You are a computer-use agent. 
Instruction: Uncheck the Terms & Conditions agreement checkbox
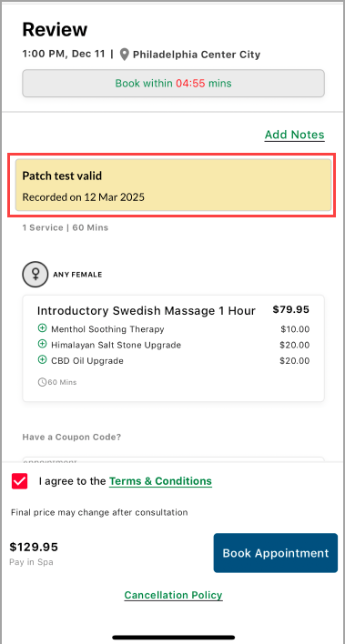[20, 481]
